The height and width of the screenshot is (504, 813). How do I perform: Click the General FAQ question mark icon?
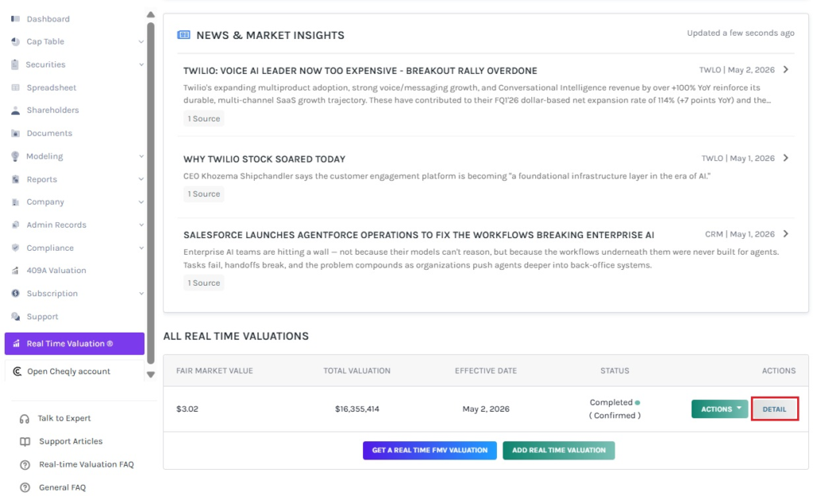coord(25,487)
